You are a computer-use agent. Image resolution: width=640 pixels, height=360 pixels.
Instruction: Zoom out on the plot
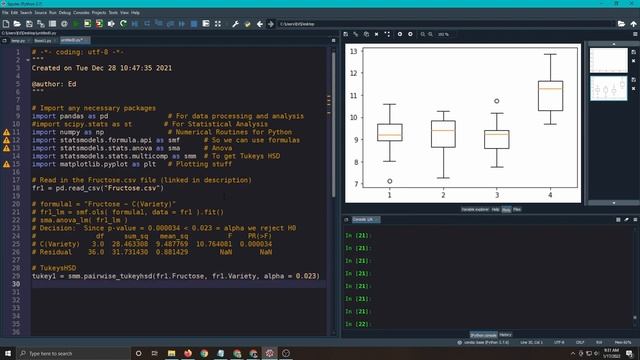[x=422, y=34]
